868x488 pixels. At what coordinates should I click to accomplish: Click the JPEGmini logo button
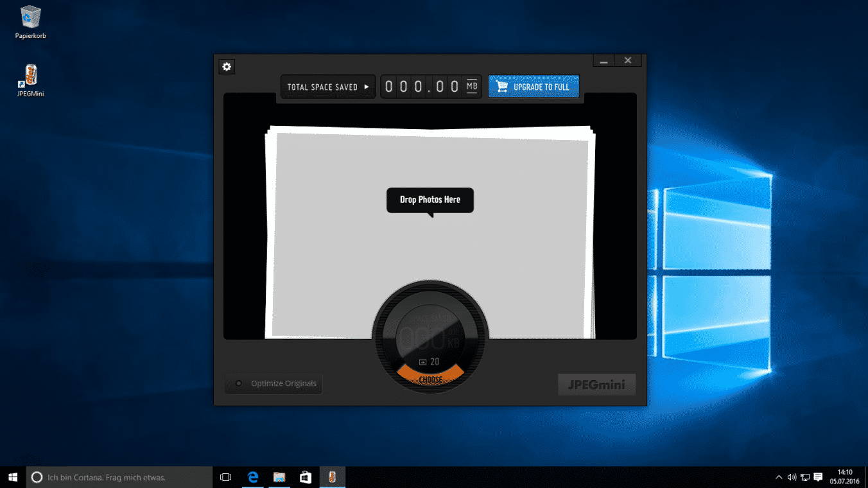pos(596,385)
